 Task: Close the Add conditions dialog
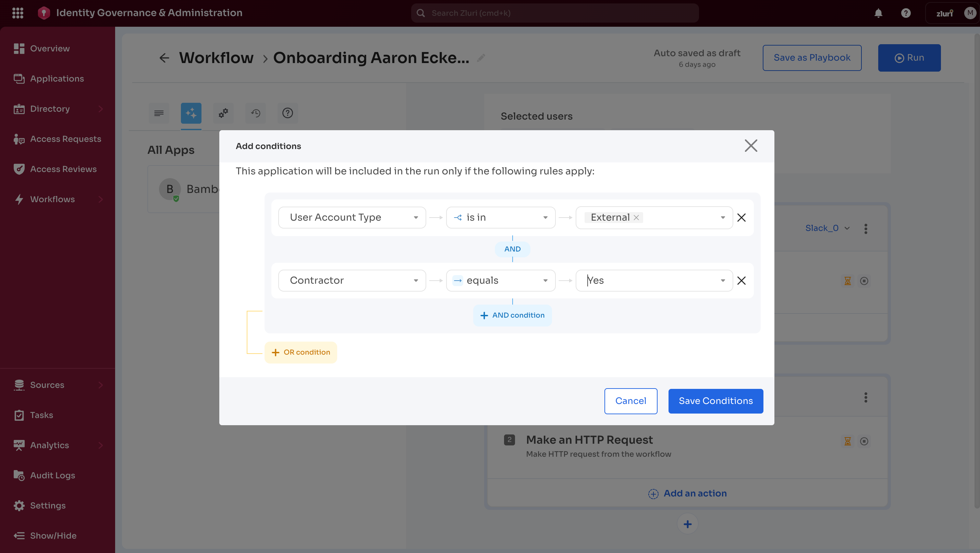751,146
